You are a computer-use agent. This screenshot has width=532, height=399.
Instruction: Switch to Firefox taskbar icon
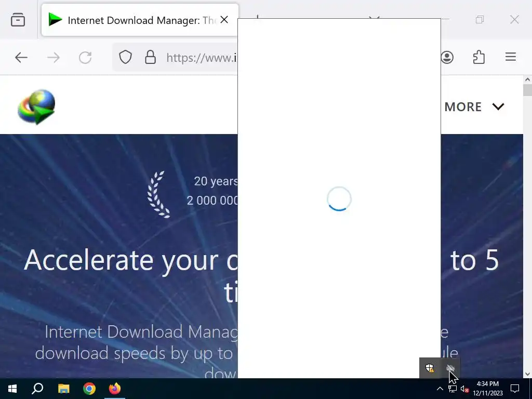pos(115,389)
